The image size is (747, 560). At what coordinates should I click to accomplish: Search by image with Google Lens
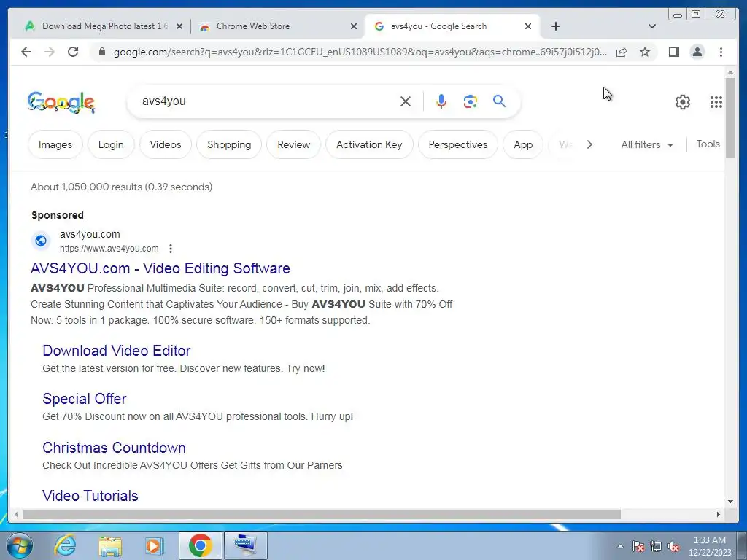(x=471, y=101)
